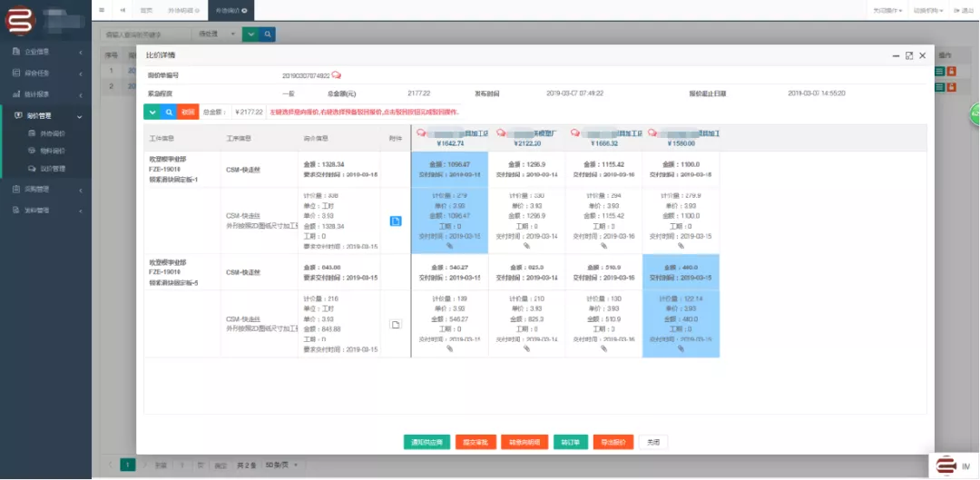Click the hamburger menu icon in top bar
Viewport: 980px width, 480px height.
tap(102, 10)
